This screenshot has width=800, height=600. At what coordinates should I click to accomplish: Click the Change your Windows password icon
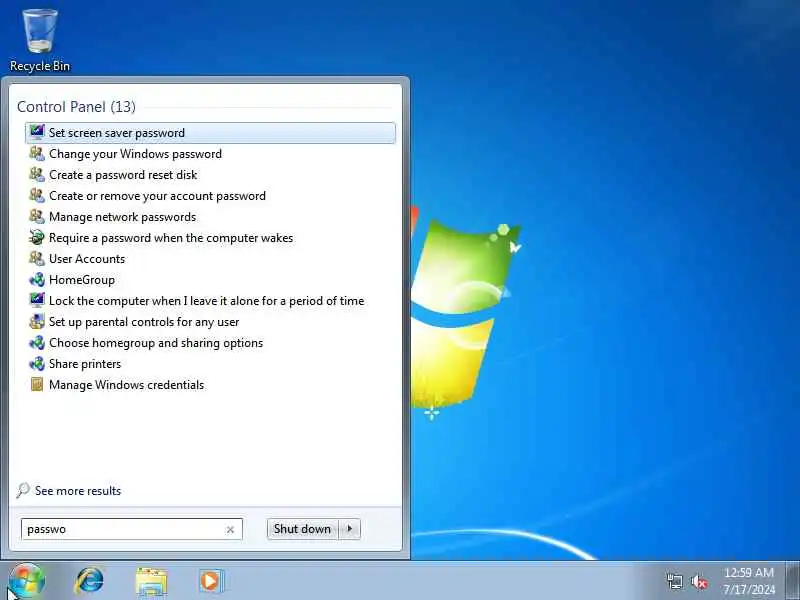[37, 153]
